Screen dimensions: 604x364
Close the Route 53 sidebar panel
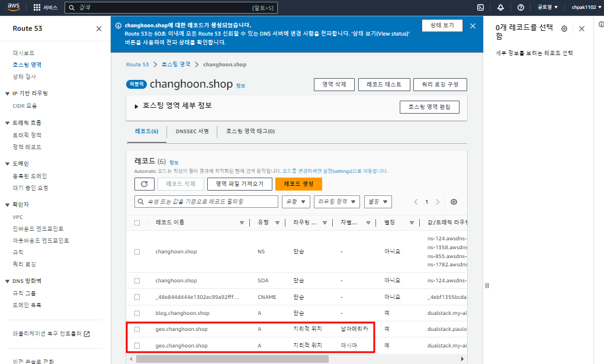pos(99,28)
